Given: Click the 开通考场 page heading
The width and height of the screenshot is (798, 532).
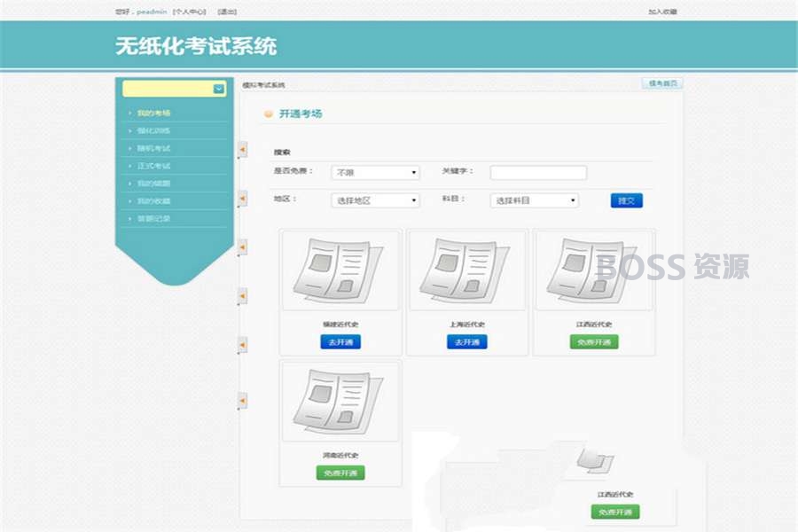Looking at the screenshot, I should coord(301,114).
